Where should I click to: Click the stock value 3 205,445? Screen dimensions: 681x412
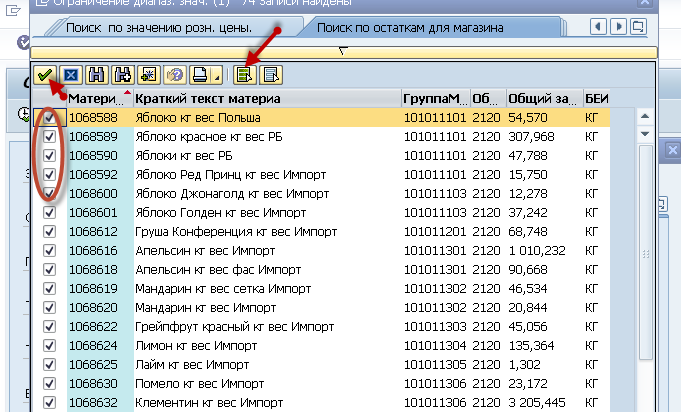537,402
